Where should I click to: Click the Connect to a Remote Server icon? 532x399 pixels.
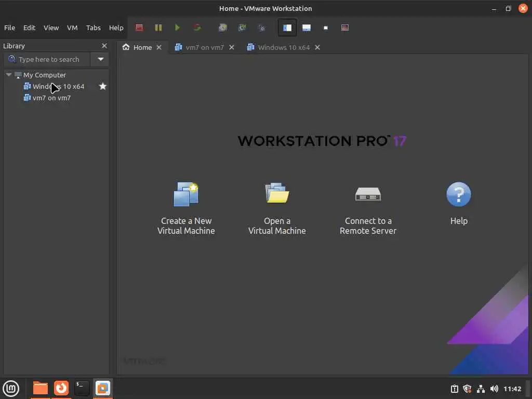coord(368,194)
